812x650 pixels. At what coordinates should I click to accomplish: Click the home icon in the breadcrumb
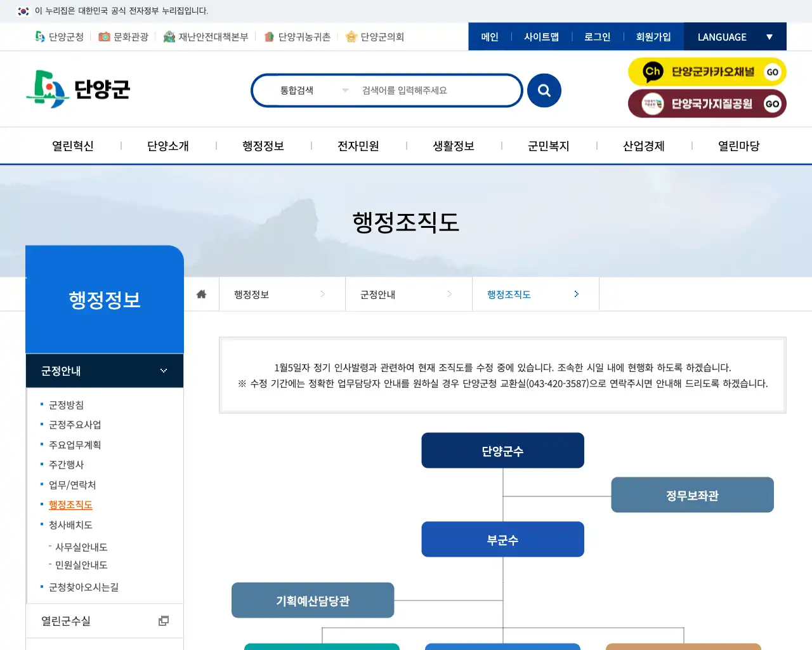tap(201, 293)
